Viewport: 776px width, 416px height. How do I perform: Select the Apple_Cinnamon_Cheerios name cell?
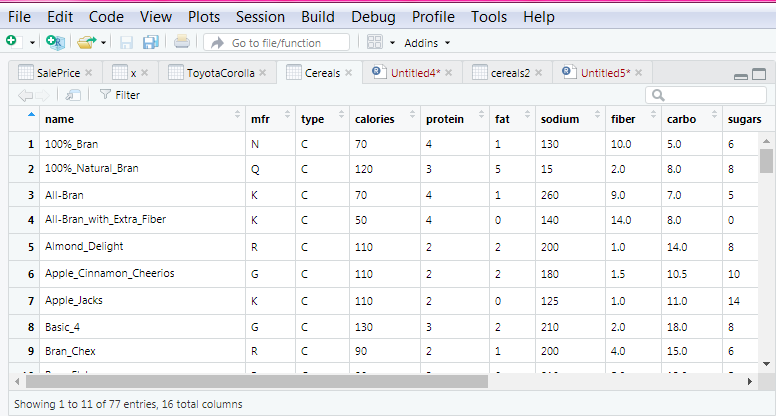(143, 274)
